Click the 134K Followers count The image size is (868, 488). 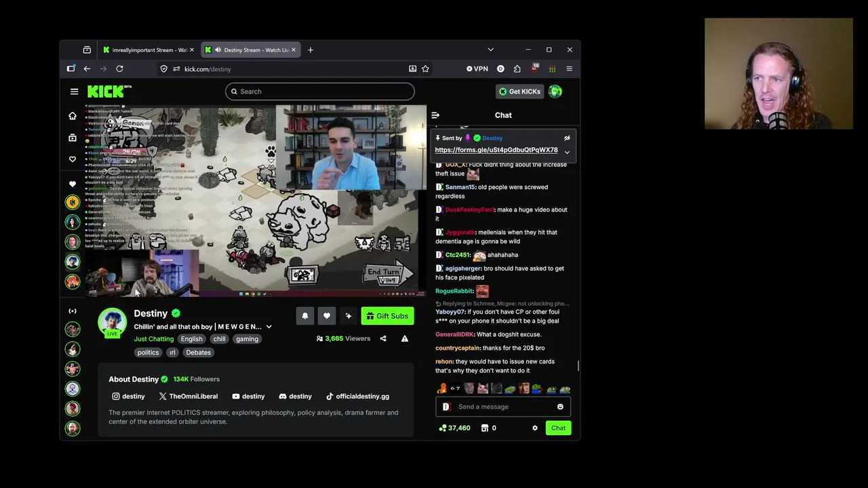point(196,380)
